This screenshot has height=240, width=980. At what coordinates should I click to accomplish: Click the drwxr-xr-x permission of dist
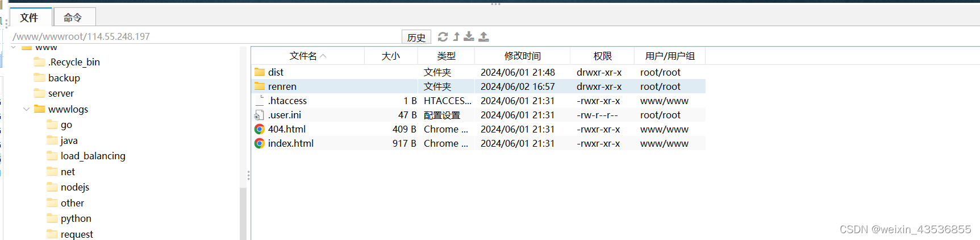[599, 72]
